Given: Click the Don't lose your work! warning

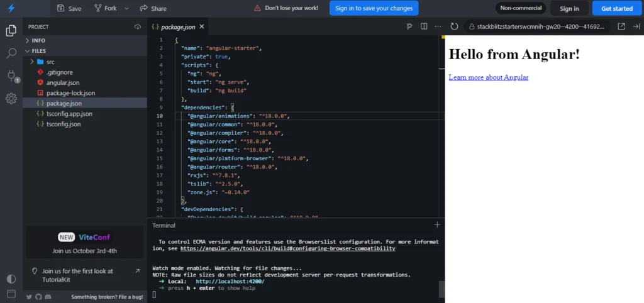Looking at the screenshot, I should [286, 8].
